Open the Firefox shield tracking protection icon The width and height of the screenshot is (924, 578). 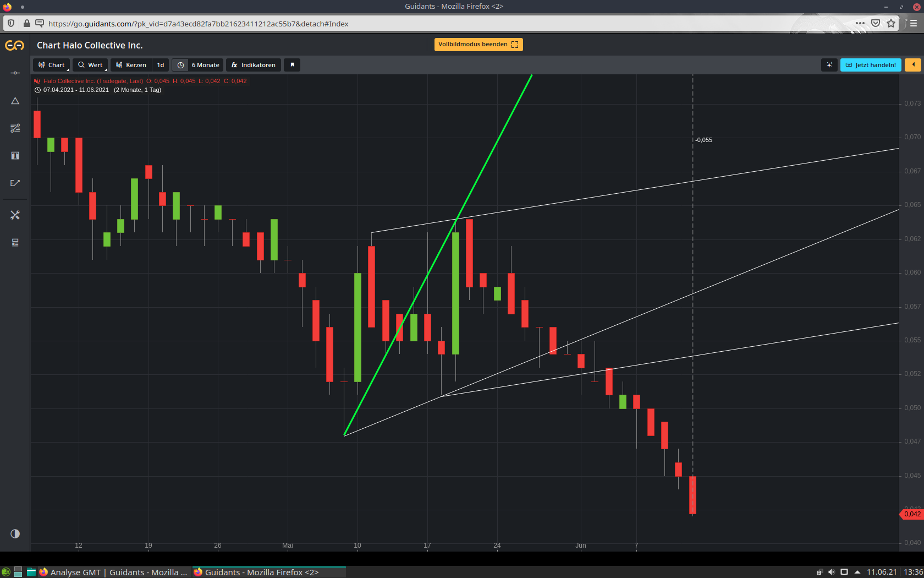pos(11,24)
